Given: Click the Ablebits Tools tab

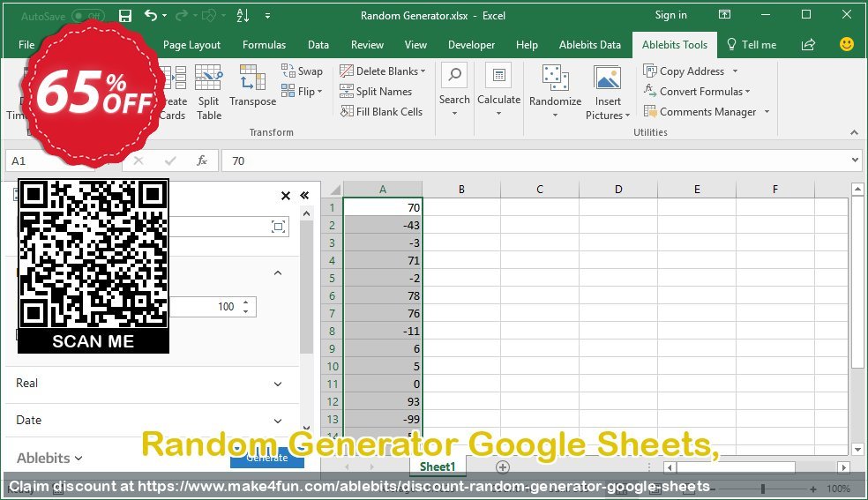Looking at the screenshot, I should [674, 45].
